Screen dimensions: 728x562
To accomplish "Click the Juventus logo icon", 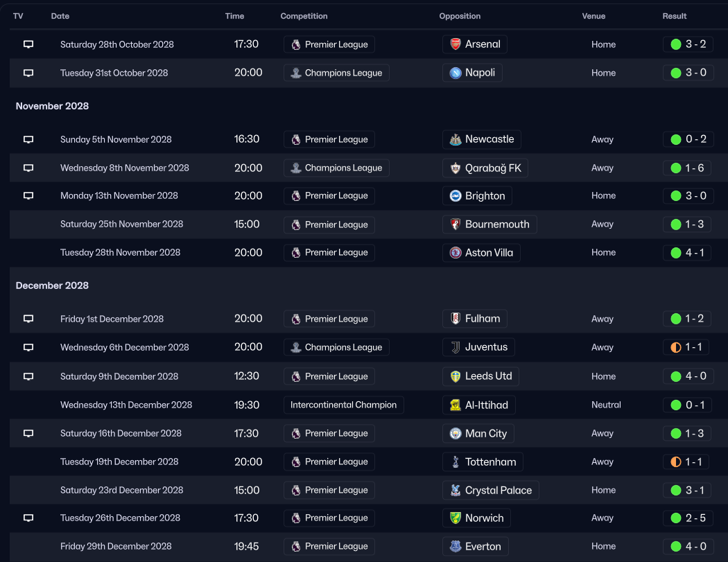I will tap(456, 347).
